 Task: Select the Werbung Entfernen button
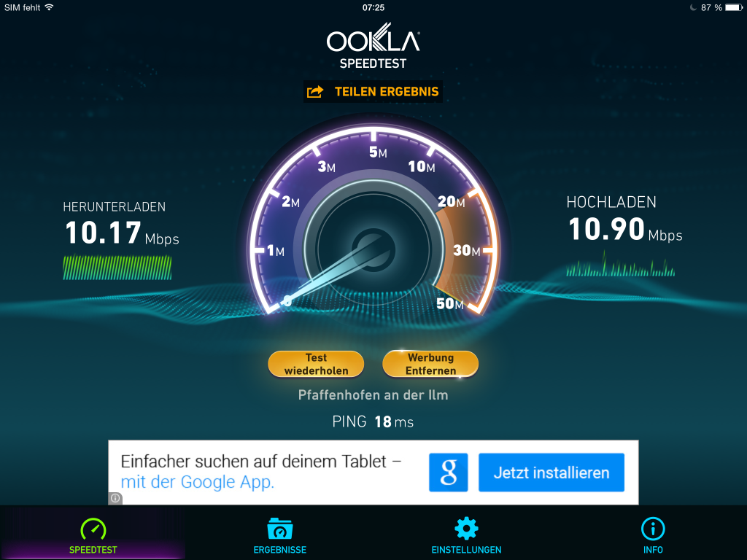(430, 365)
